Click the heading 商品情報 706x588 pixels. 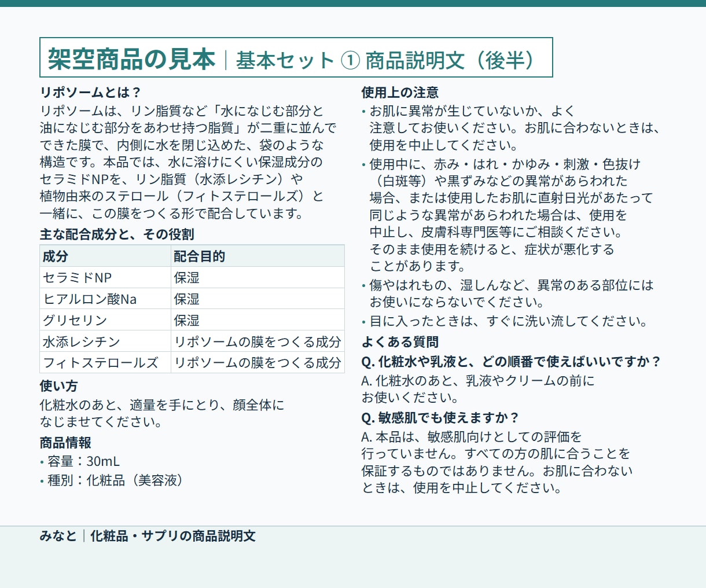coord(65,443)
